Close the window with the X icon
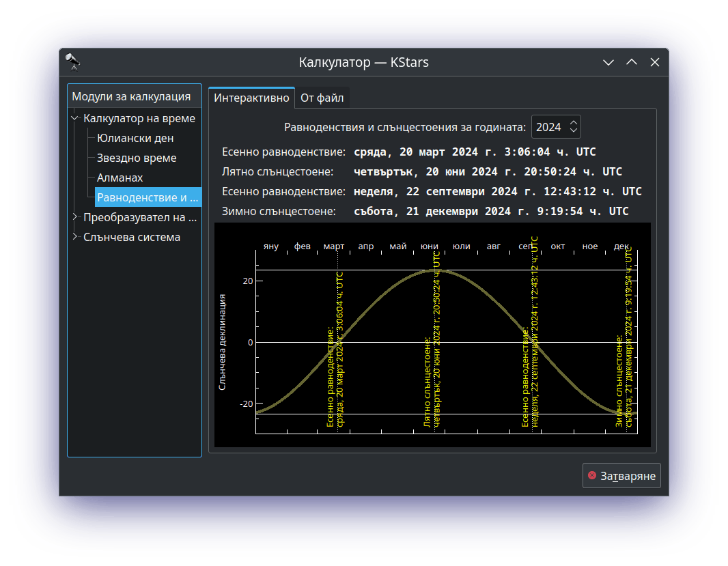Viewport: 728px width, 566px height. click(x=655, y=62)
